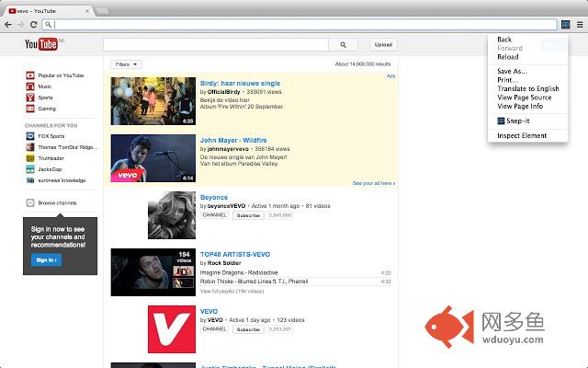Click the johnmayervevo uploader link
This screenshot has height=368, width=588.
coord(228,149)
